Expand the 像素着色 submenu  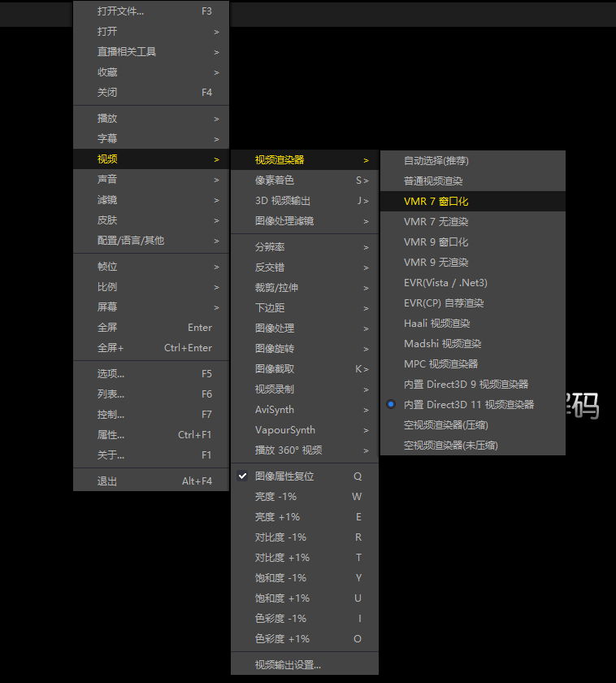pyautogui.click(x=275, y=181)
